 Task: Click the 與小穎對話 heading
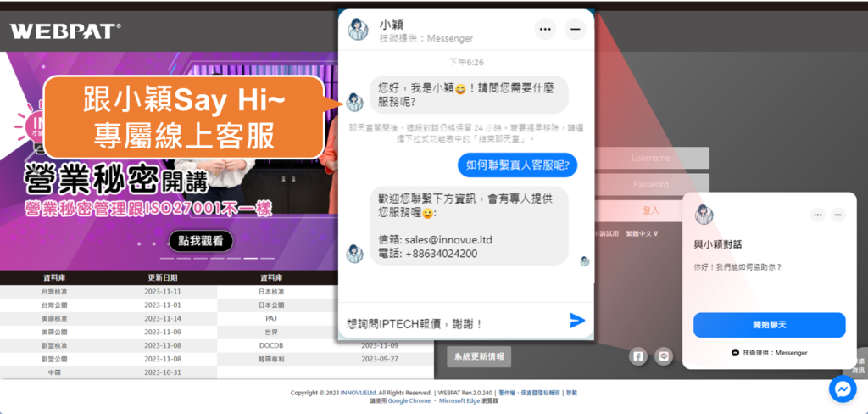718,244
